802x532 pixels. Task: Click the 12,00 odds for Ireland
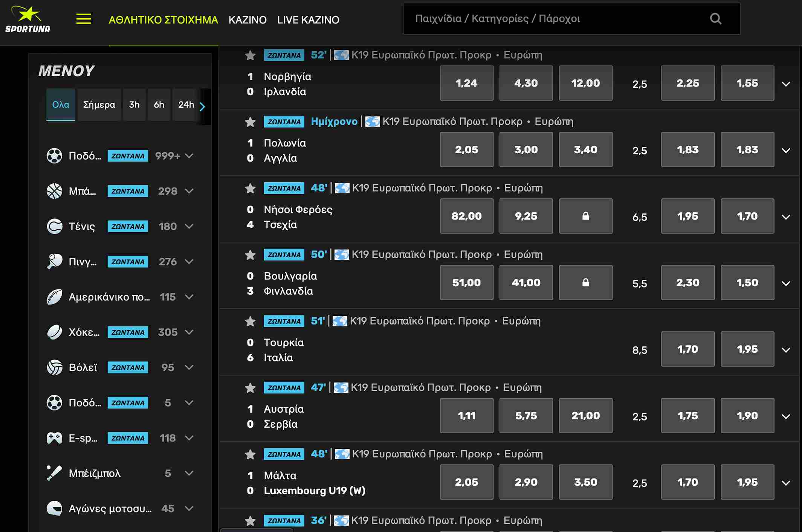coord(585,83)
